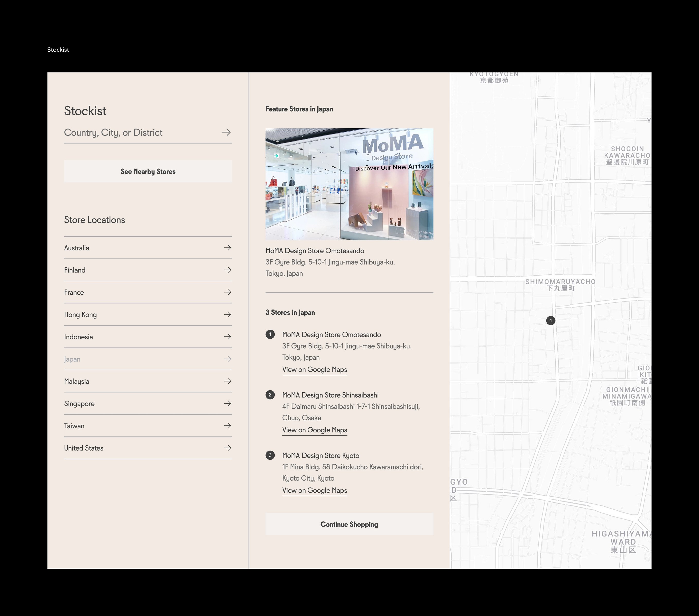
Task: Click the MoMA Design Store featured photo
Action: (349, 184)
